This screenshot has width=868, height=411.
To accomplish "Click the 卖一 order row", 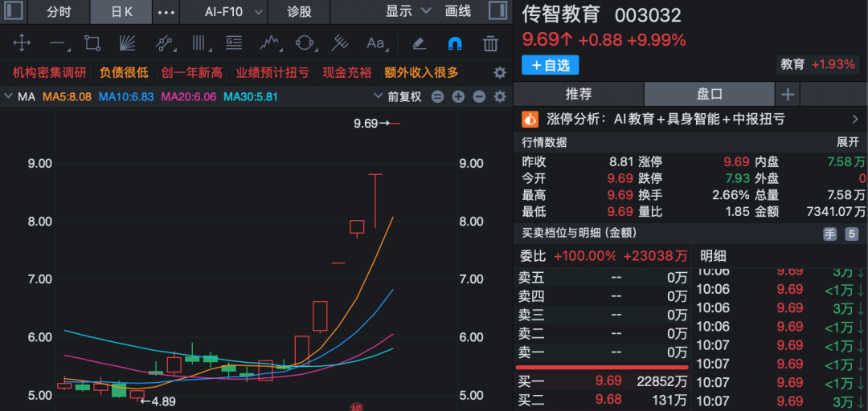I will (x=602, y=352).
